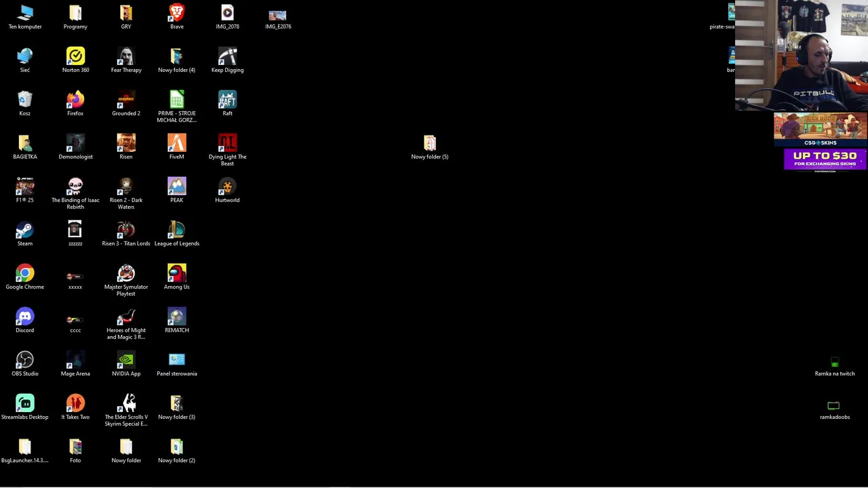Select the webcam overlay video
This screenshot has width=868, height=488.
[x=802, y=56]
